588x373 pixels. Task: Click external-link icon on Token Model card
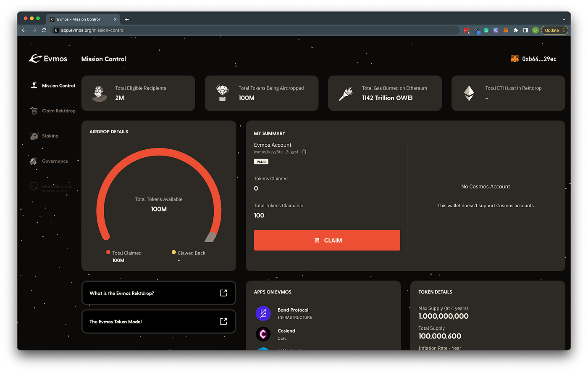(223, 321)
